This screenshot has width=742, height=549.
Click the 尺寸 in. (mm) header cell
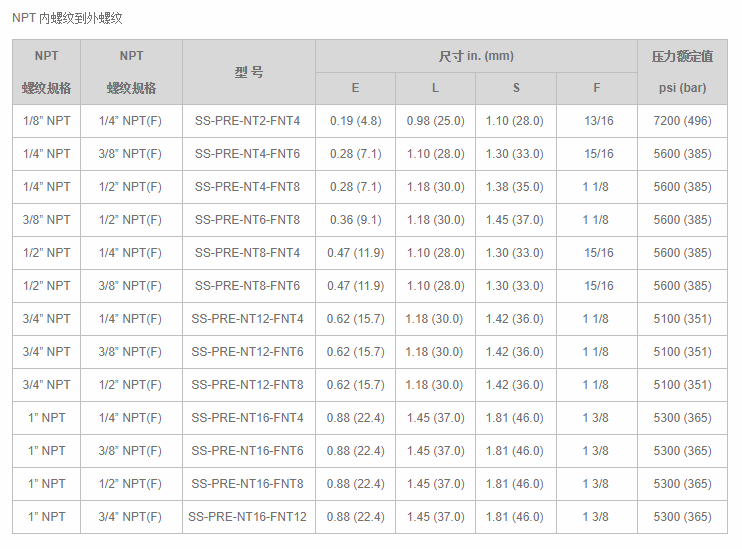tap(476, 56)
